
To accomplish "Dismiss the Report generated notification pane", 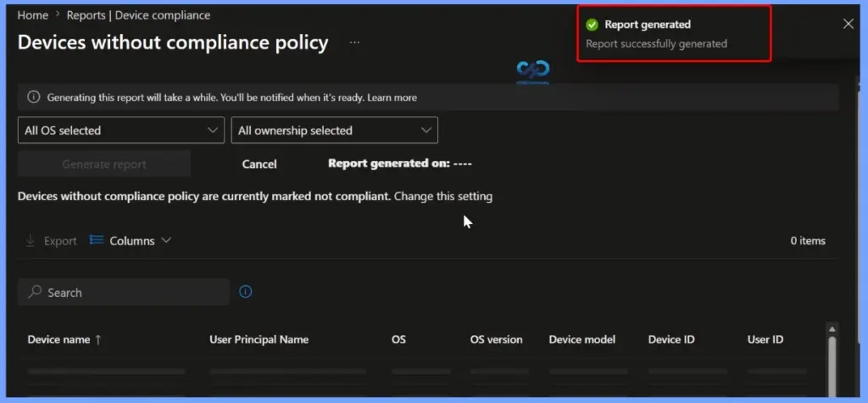I will 848,24.
